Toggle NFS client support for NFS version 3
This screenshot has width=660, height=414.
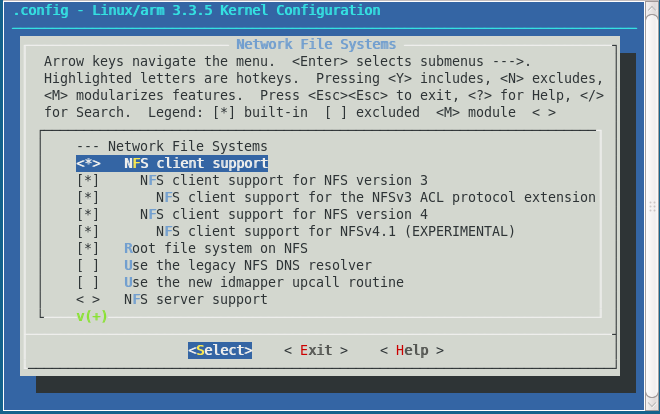tap(252, 180)
